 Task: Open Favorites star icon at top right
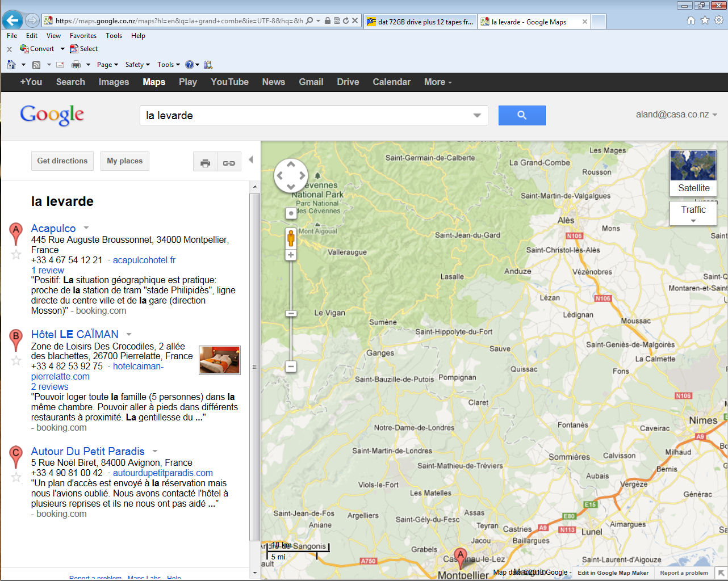click(705, 20)
